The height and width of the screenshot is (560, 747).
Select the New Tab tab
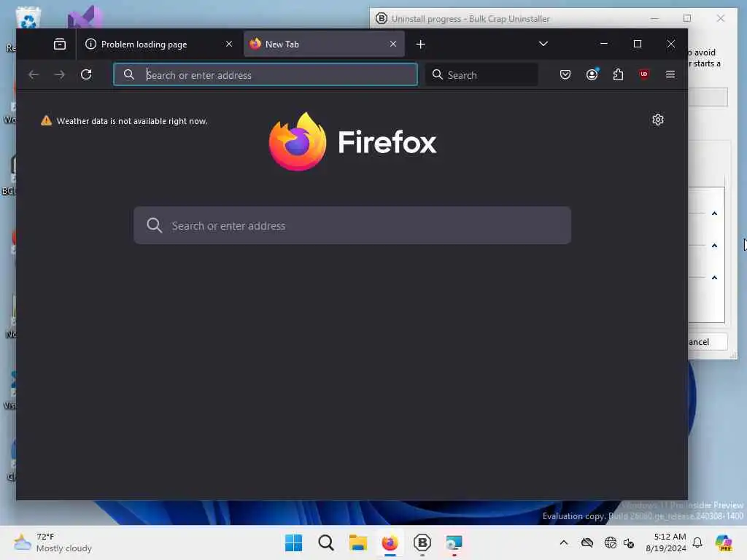pos(324,44)
